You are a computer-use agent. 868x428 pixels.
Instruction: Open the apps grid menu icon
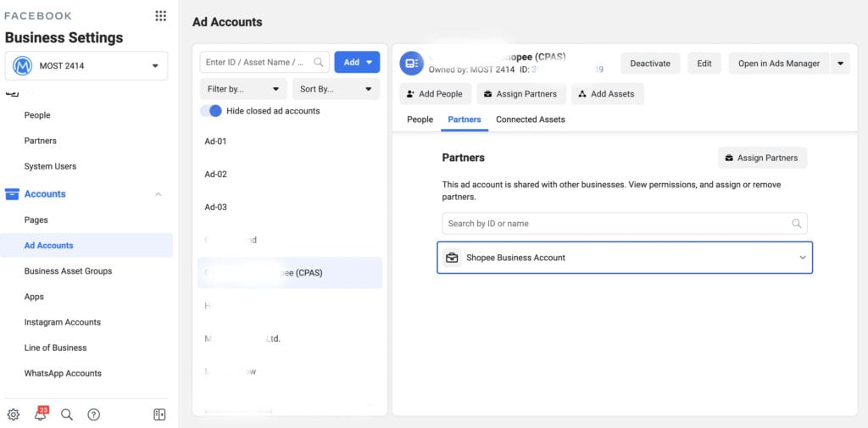click(160, 15)
